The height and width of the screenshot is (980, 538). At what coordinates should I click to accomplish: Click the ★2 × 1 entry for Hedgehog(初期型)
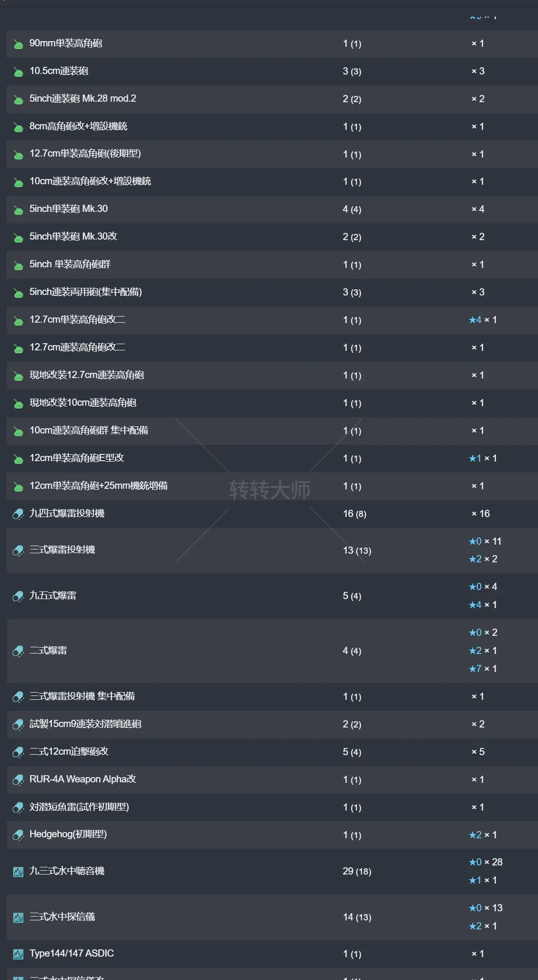483,835
